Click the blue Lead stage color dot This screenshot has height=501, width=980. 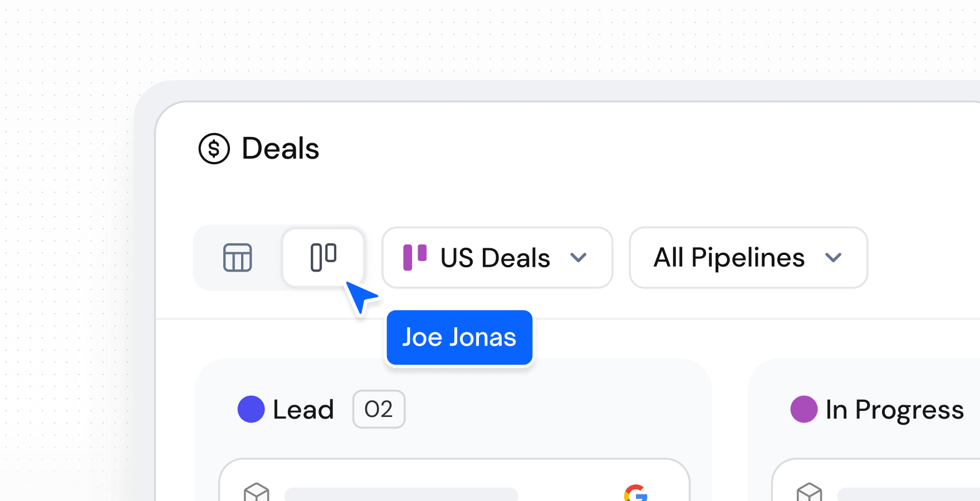[251, 409]
